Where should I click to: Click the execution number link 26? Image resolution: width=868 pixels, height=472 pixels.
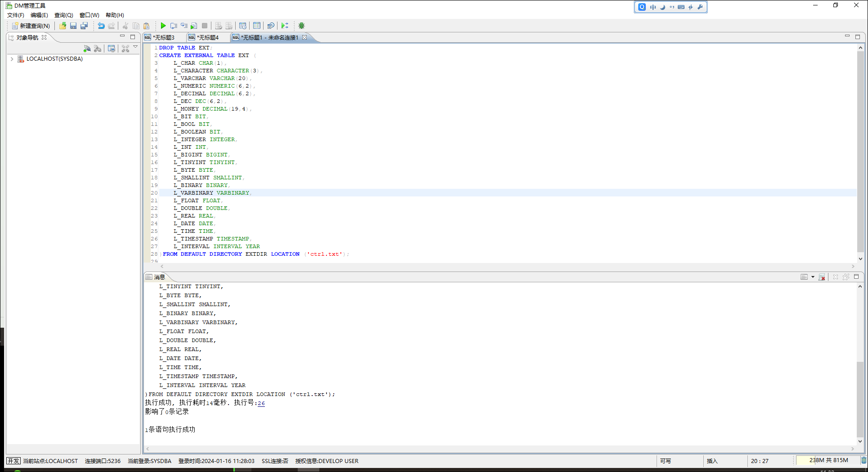click(261, 403)
